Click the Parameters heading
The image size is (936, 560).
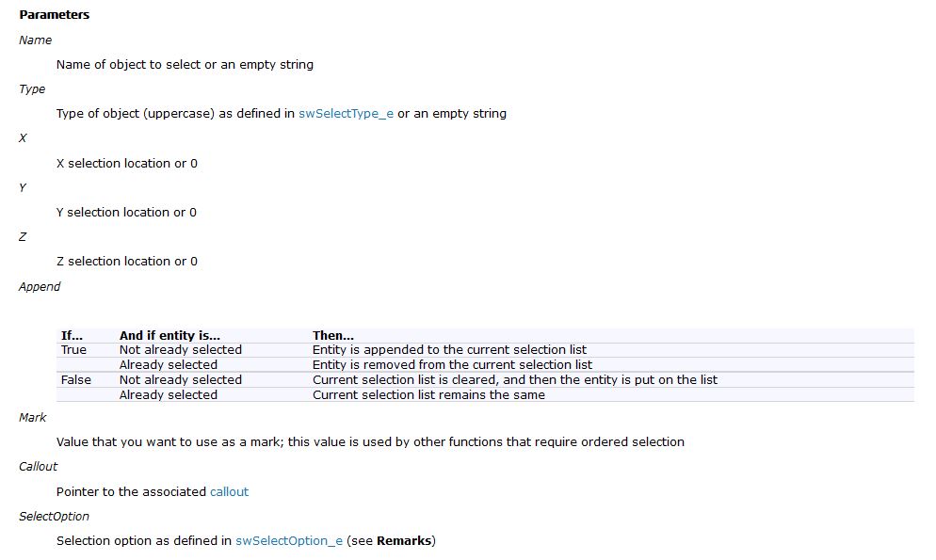tap(55, 15)
